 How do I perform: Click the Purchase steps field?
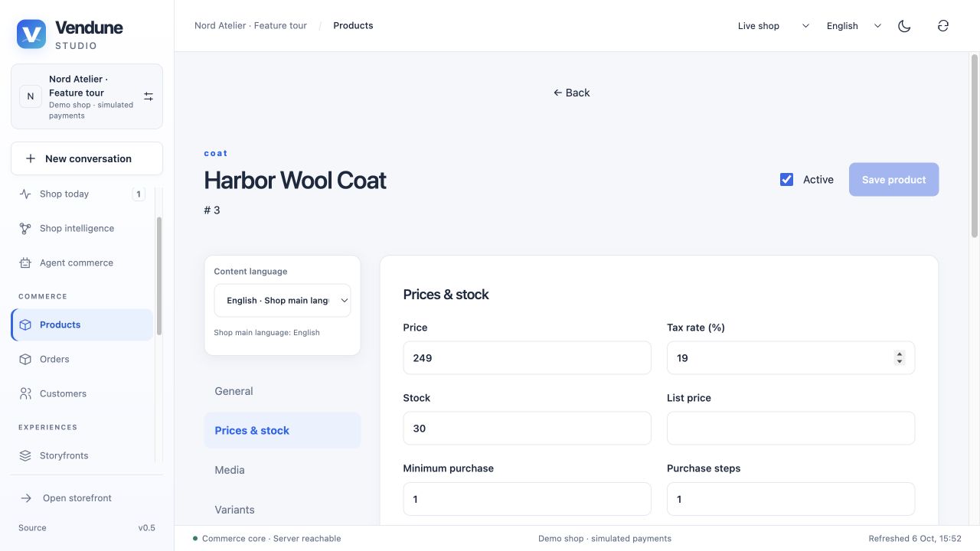coord(791,499)
